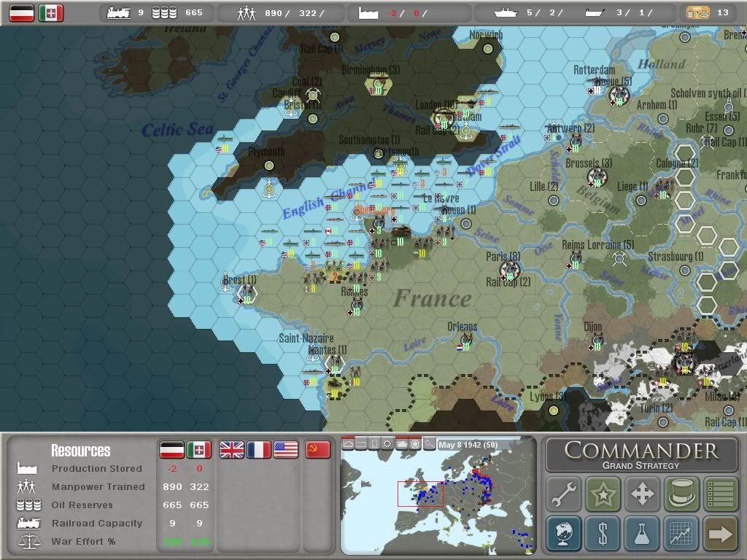Select the Paris city marker on the map

click(509, 271)
